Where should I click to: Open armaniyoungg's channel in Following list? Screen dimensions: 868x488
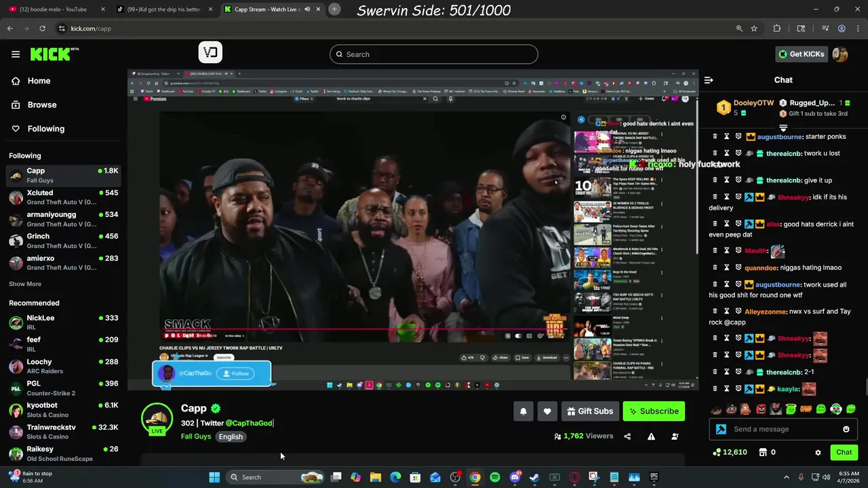(x=64, y=219)
